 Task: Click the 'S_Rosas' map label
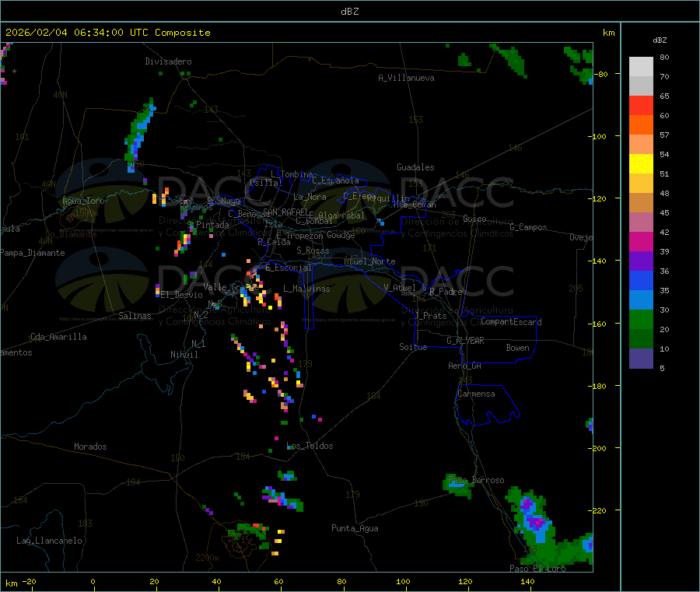click(313, 250)
